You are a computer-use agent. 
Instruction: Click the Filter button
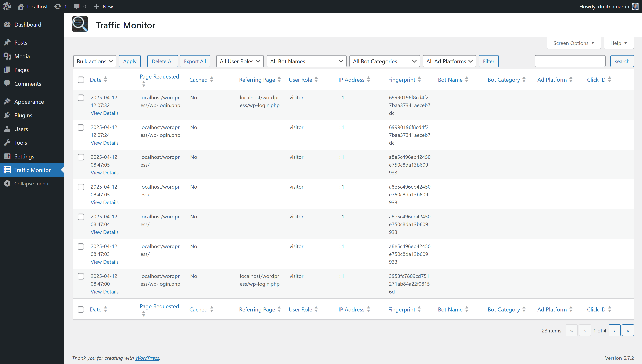point(488,61)
